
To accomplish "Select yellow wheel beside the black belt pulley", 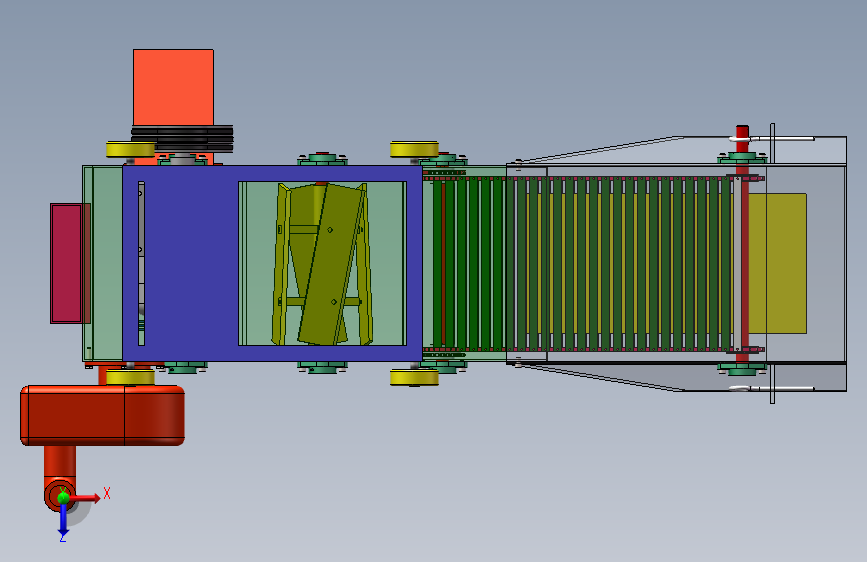I will point(130,149).
